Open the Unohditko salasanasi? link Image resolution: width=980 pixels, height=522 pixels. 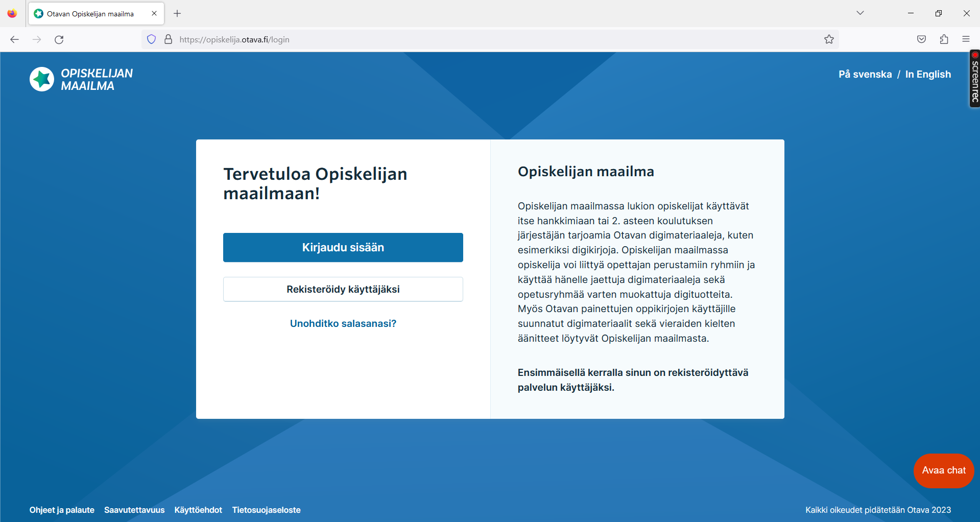[x=343, y=323]
